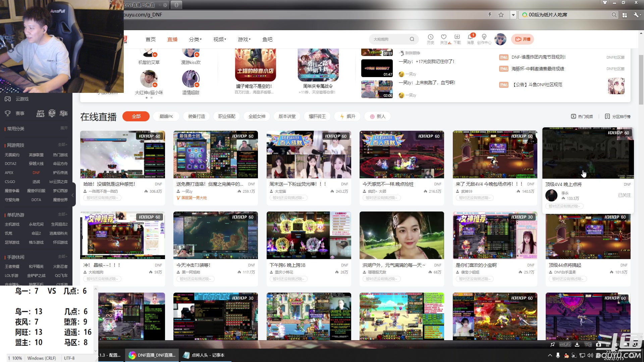
Task: Open the 下载 download icon in site header
Action: [457, 37]
